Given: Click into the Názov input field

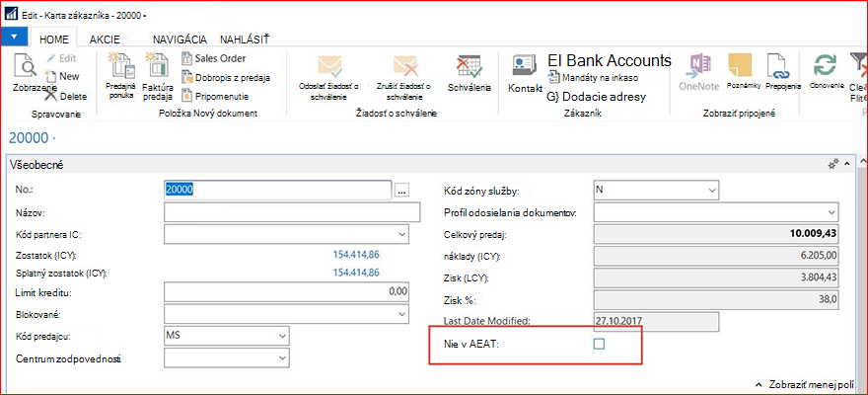Looking at the screenshot, I should (x=292, y=212).
